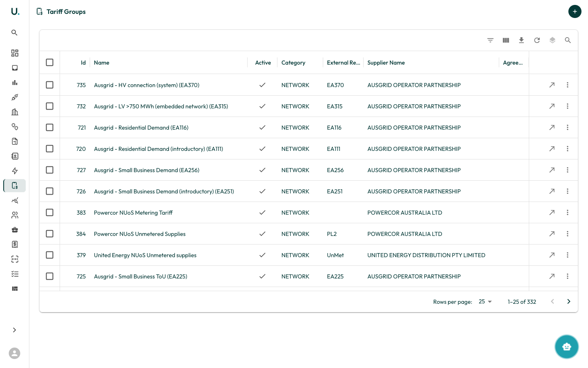Click Ausgrid - HV connection (system) (EA370)

[147, 85]
